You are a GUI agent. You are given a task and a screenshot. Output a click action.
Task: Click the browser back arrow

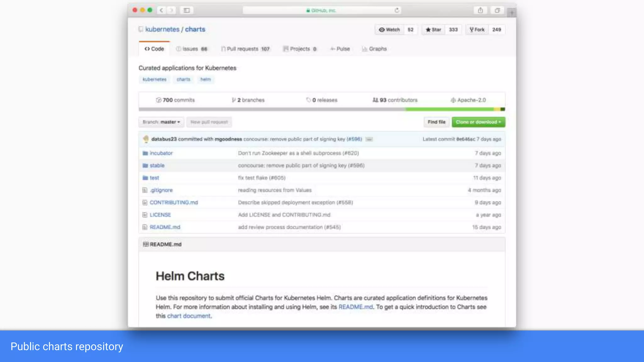pos(161,10)
